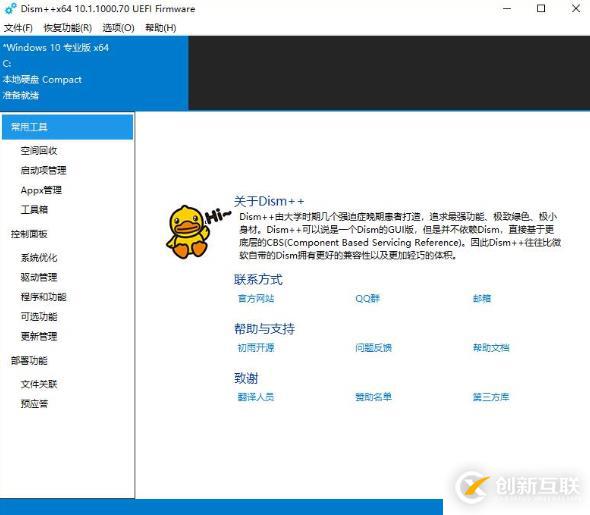Screen dimensions: 590x515
Task: Click the yellow duck mascot image
Action: [188, 232]
